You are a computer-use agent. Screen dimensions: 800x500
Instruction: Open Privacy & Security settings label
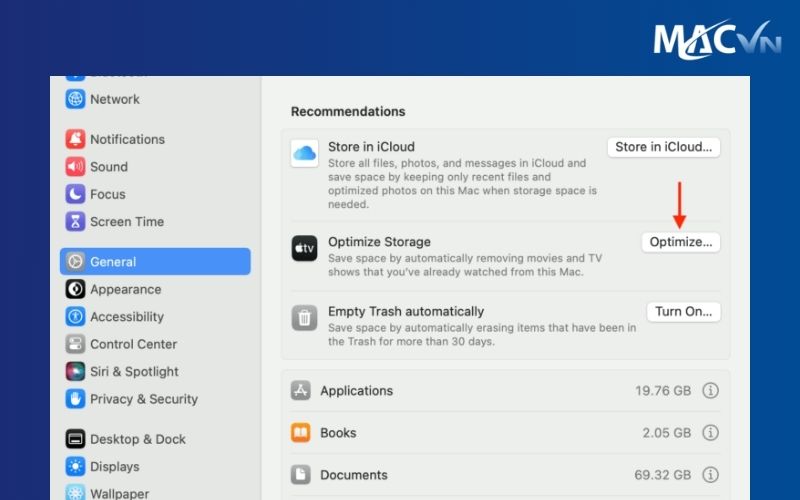click(x=144, y=399)
